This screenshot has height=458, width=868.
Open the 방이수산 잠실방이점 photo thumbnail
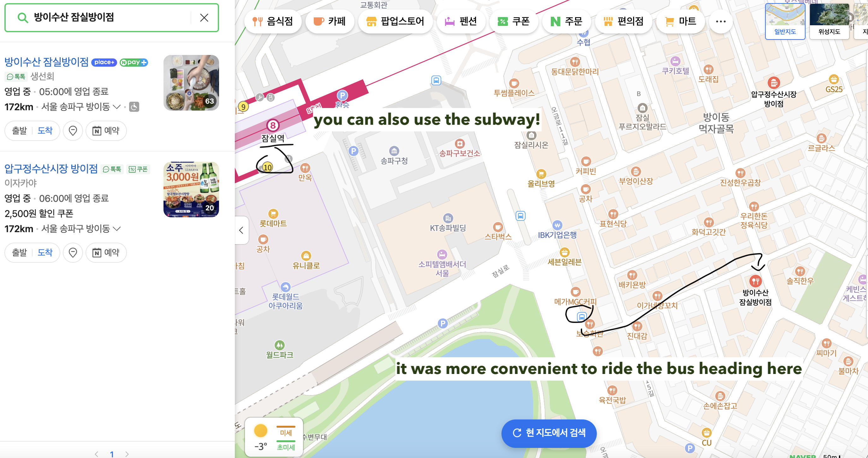pyautogui.click(x=191, y=83)
